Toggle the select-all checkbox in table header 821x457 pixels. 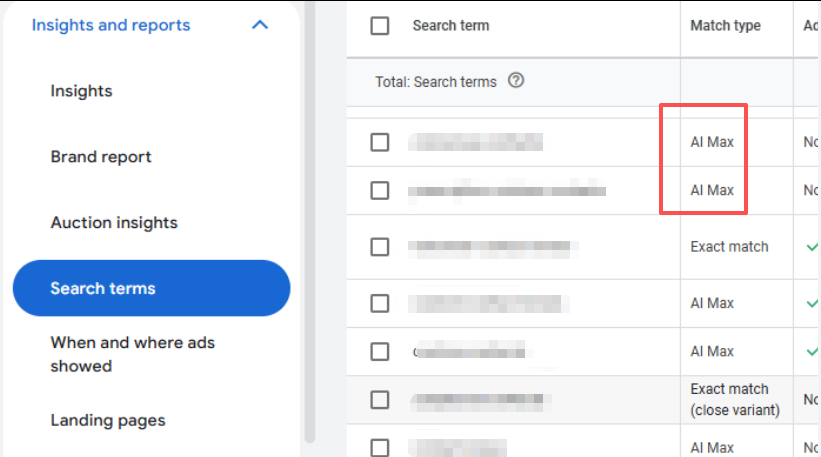(380, 26)
